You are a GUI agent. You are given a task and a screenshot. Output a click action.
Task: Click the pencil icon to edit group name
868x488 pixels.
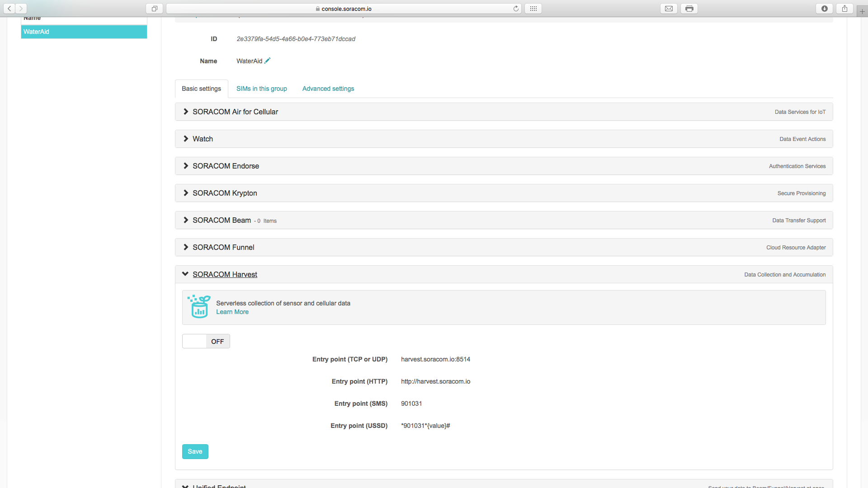click(x=268, y=61)
